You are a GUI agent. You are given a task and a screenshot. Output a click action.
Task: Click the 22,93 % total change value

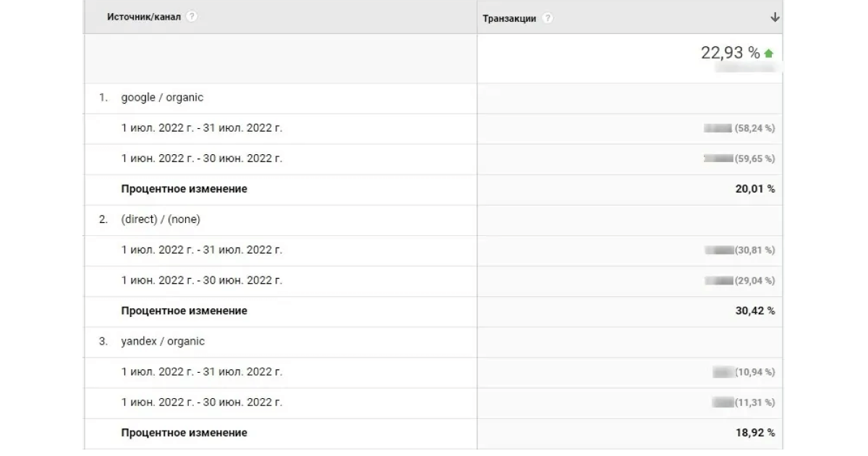731,53
